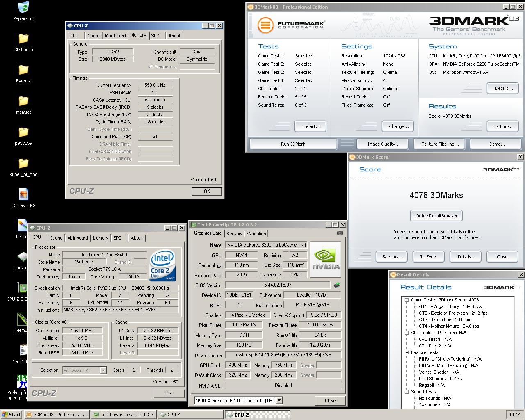
Task: Collapse the Sound Tests tree node
Action: [406, 392]
